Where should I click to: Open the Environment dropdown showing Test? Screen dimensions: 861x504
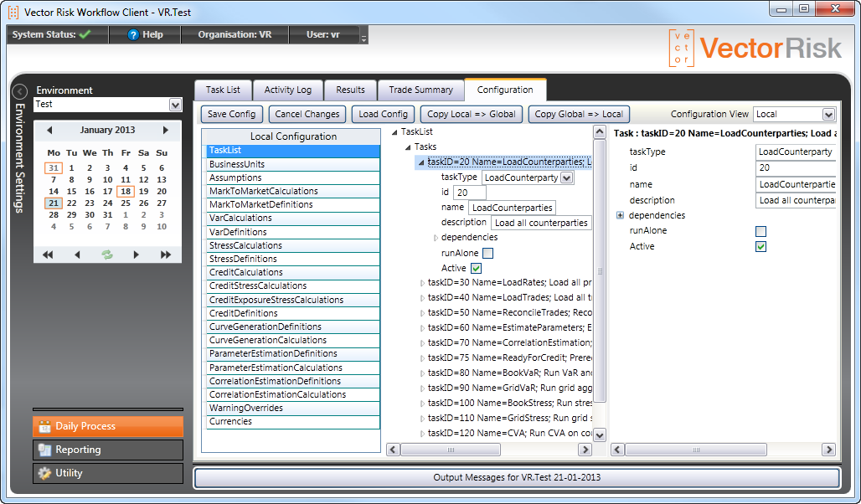click(x=175, y=105)
